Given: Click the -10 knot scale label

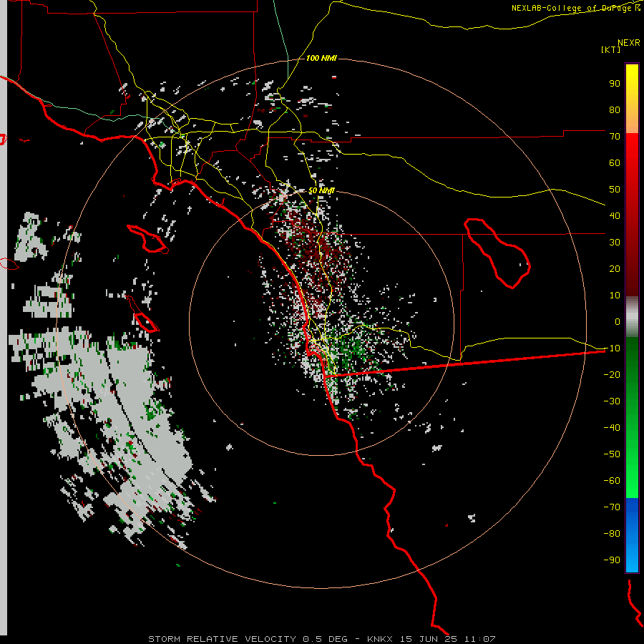Looking at the screenshot, I should coord(612,348).
